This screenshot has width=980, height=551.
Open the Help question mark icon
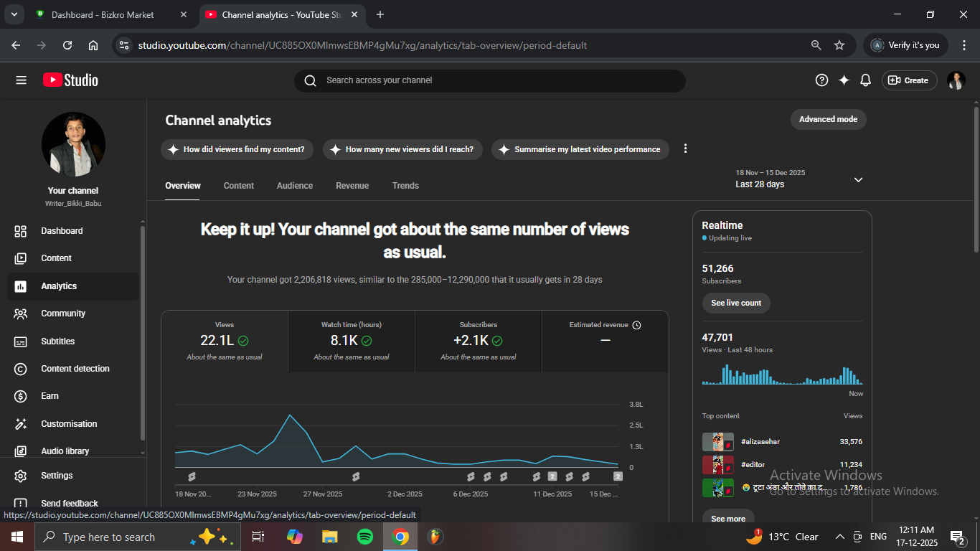[821, 80]
